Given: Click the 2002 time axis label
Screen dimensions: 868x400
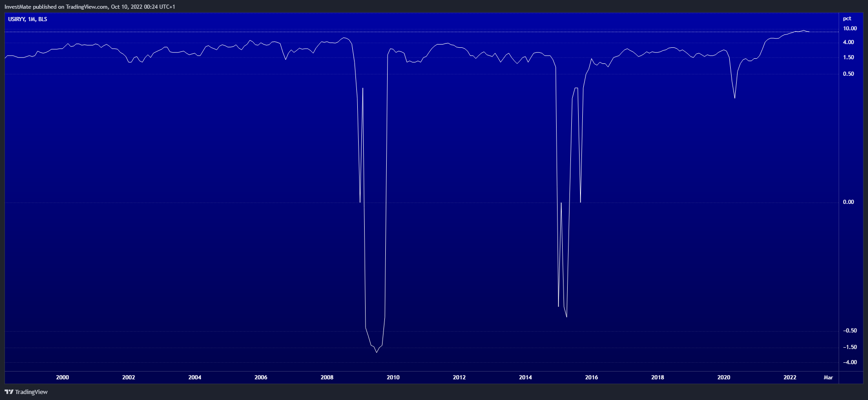Looking at the screenshot, I should 129,377.
